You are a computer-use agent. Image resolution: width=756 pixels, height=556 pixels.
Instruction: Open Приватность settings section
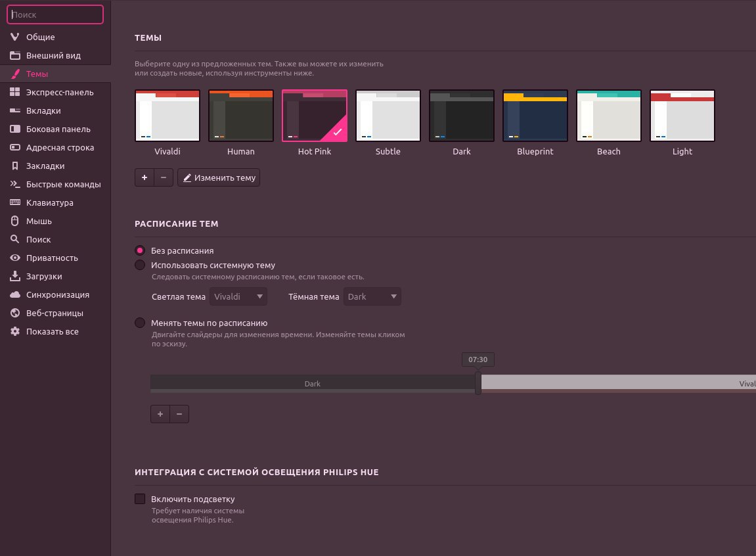click(55, 258)
